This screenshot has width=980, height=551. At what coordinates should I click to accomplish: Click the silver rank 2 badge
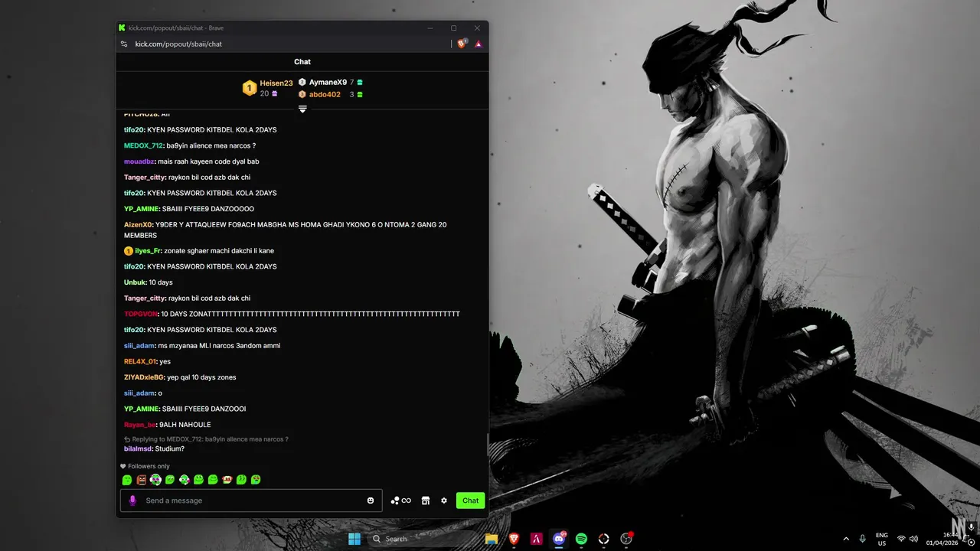click(x=302, y=82)
